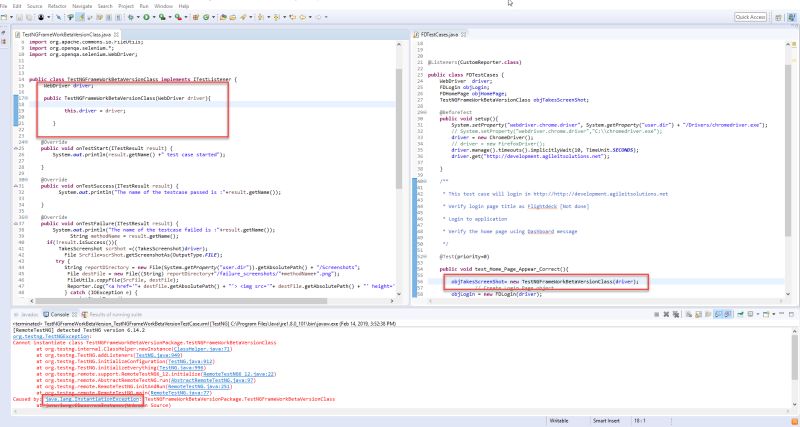The image size is (800, 427).
Task: Open the Open Console dropdown arrow
Action: (x=773, y=314)
